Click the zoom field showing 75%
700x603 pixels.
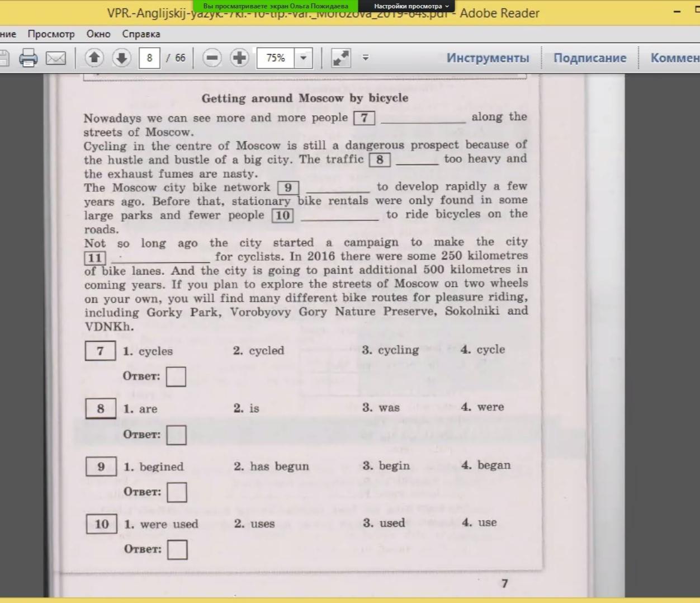[x=276, y=58]
